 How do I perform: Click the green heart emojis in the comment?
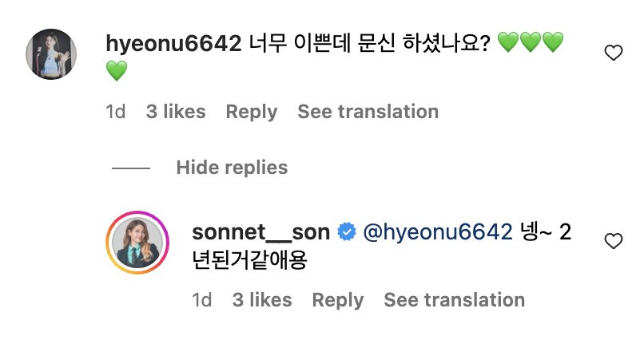531,45
